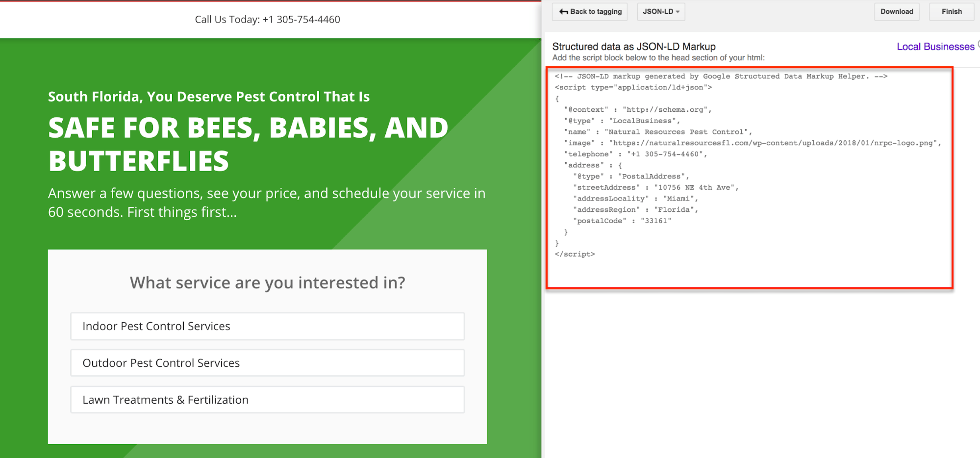Click the "@context" schema.org line
The image size is (980, 458).
coord(637,109)
